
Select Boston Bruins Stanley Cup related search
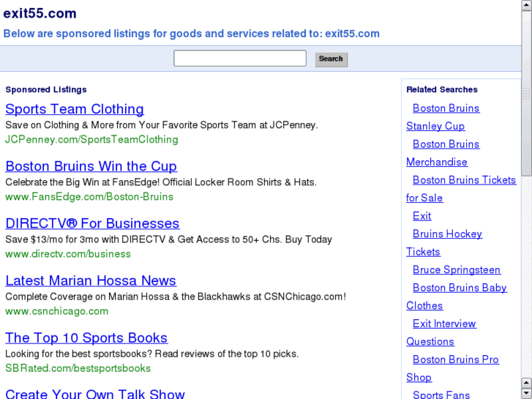[446, 108]
